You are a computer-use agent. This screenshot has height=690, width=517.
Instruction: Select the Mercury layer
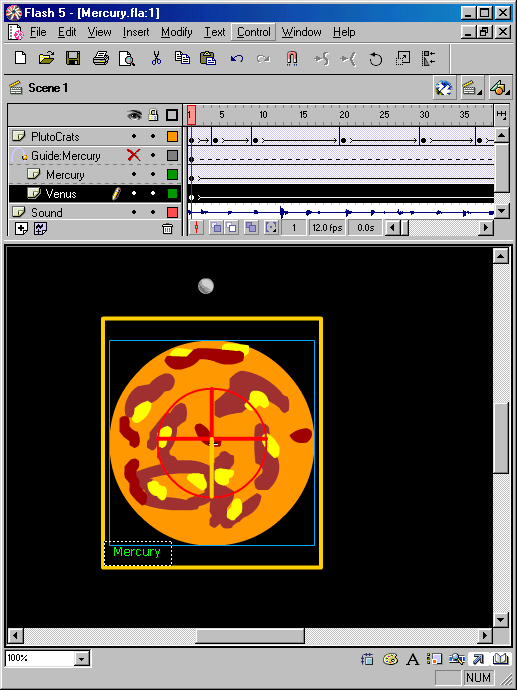(65, 175)
